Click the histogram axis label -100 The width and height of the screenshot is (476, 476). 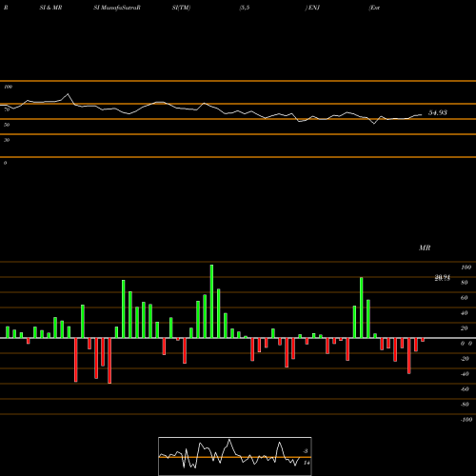point(466,420)
